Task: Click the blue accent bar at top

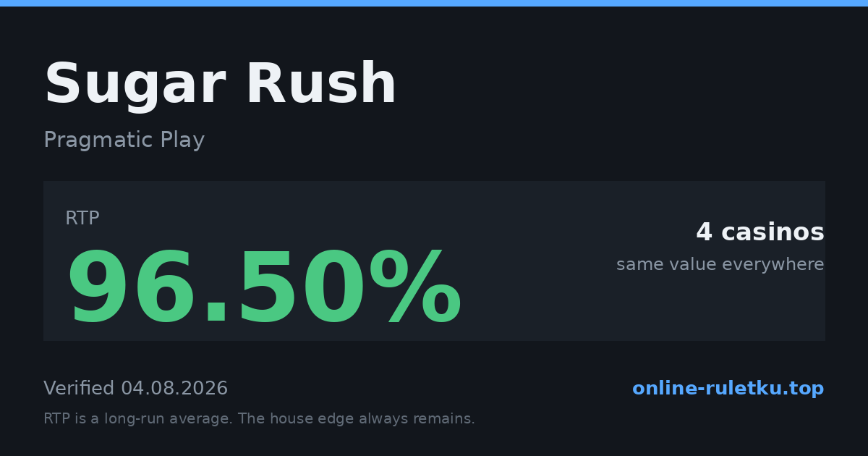Action: [434, 3]
